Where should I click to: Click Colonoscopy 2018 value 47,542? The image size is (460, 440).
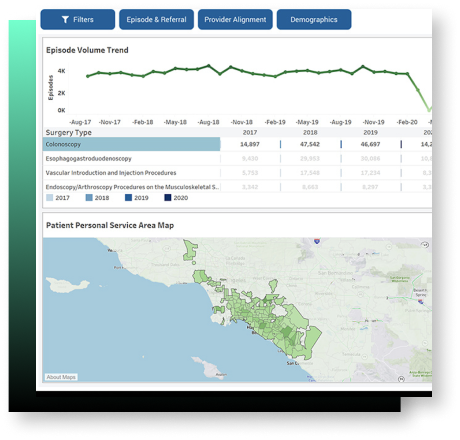(x=310, y=144)
